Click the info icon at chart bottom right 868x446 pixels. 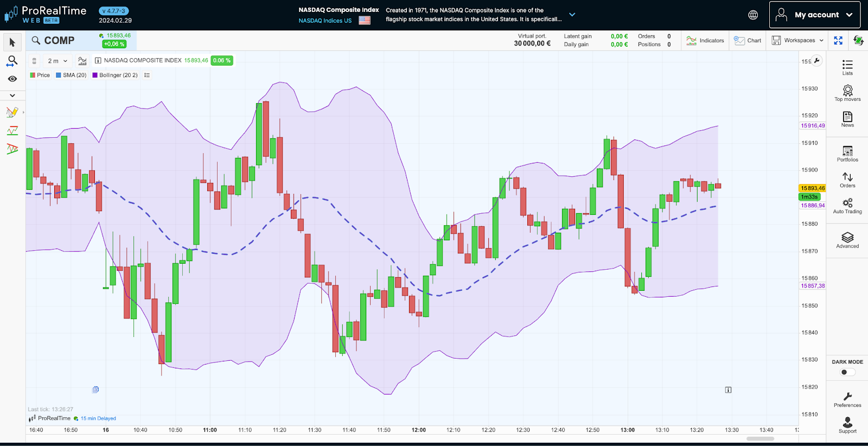(x=728, y=390)
